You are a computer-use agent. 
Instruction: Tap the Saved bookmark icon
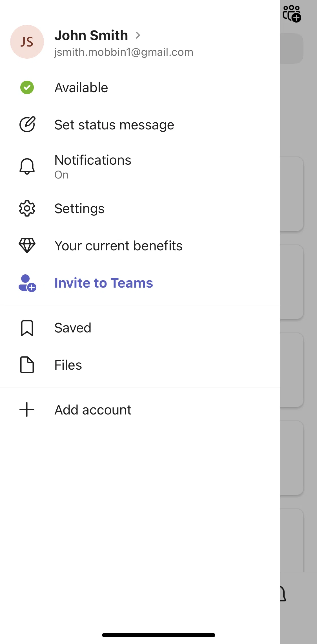pos(27,328)
